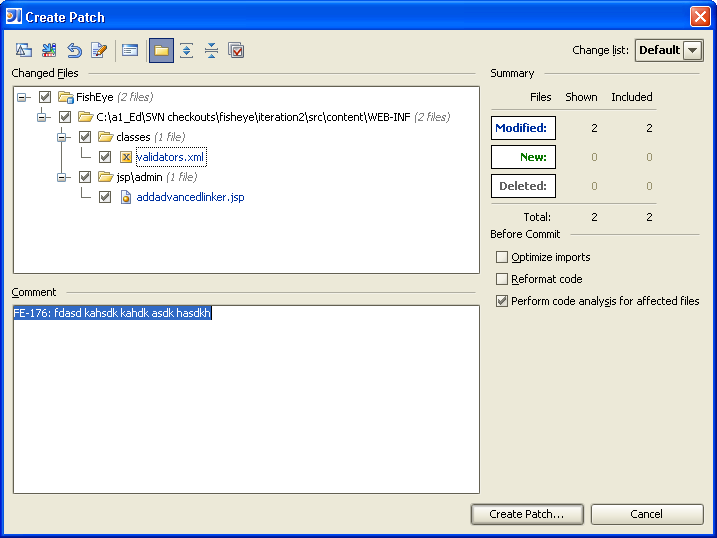717x538 pixels.
Task: Collapse the FishEye tree node
Action: [x=21, y=97]
